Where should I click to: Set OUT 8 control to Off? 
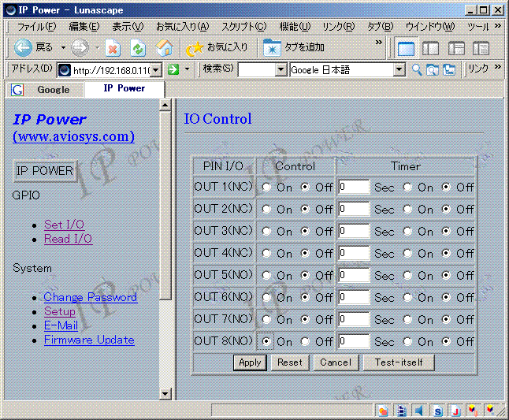click(305, 342)
